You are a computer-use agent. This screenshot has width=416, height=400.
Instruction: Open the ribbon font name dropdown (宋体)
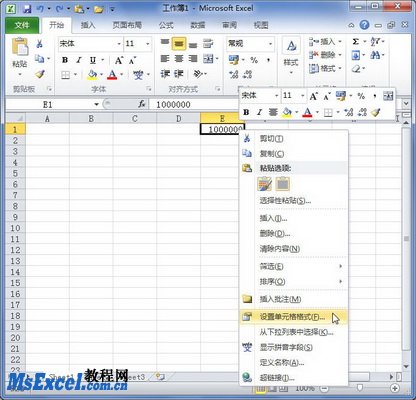[x=119, y=44]
